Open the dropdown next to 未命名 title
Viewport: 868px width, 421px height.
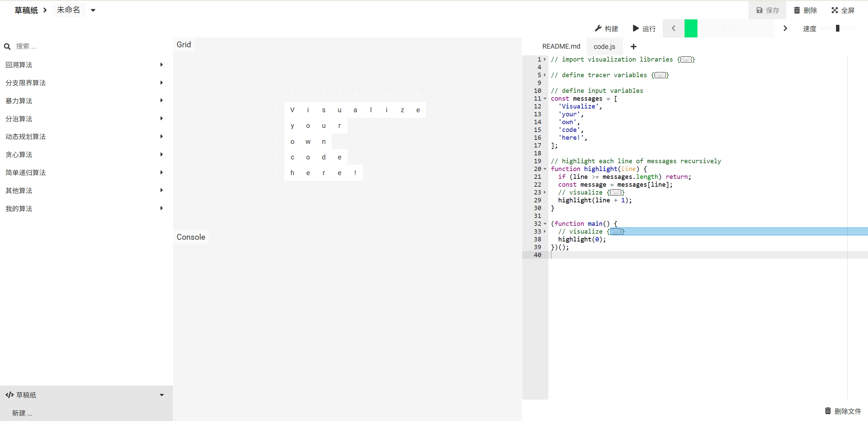coord(93,11)
